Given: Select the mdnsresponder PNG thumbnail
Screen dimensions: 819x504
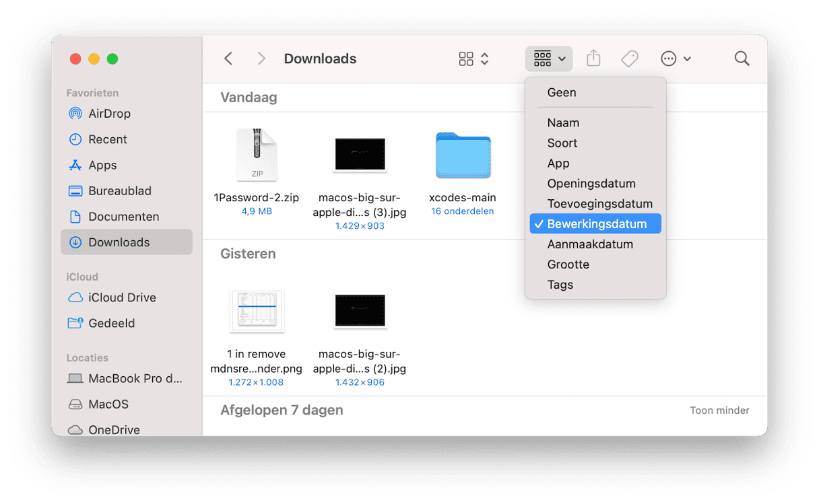Looking at the screenshot, I should 257,311.
